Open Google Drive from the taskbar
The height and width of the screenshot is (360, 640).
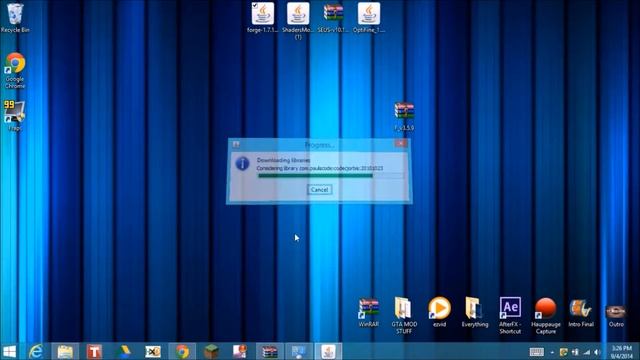124,351
